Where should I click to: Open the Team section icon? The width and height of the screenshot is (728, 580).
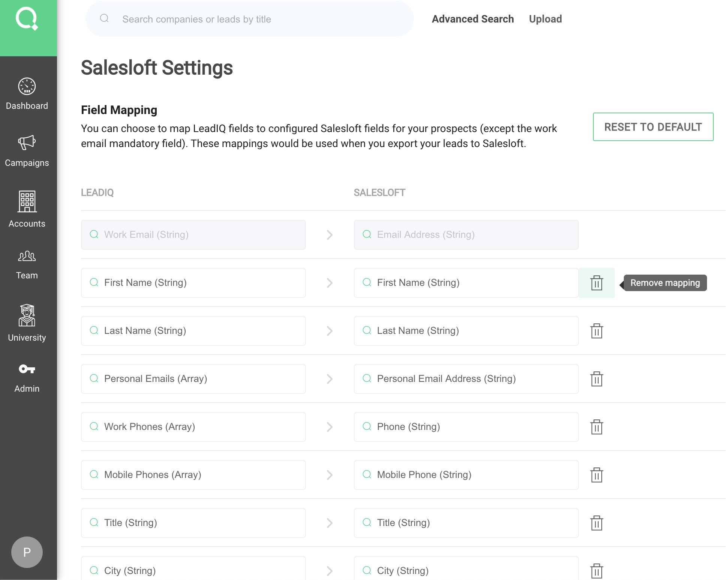point(27,256)
